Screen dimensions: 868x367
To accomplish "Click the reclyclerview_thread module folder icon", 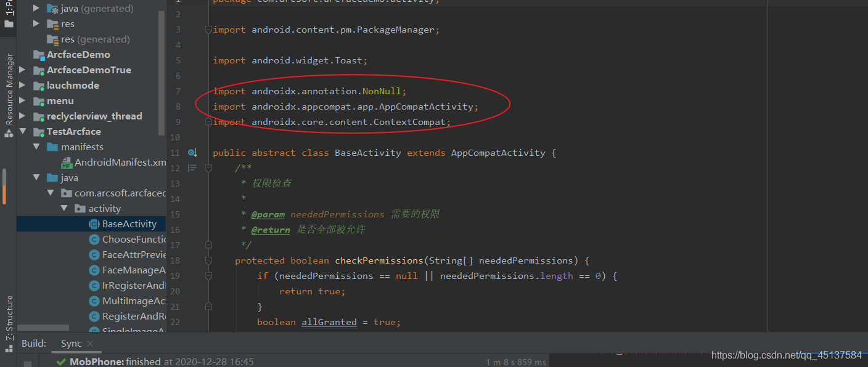I will 39,116.
